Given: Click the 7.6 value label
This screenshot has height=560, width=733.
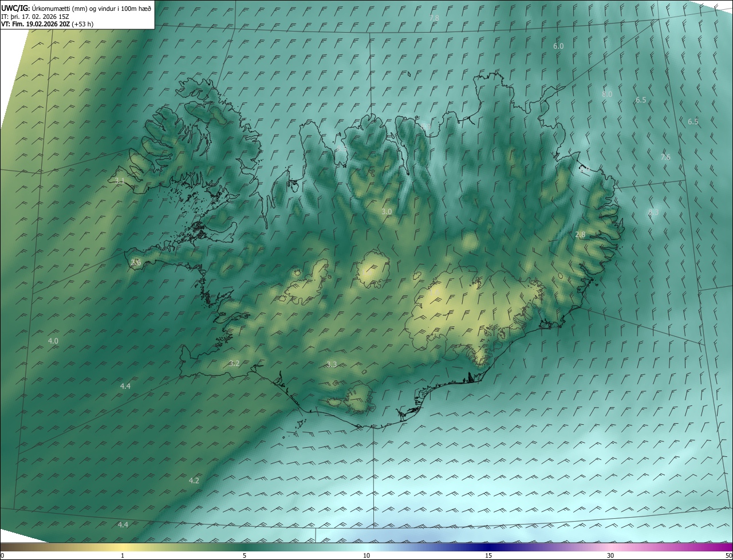Looking at the screenshot, I should (x=665, y=157).
